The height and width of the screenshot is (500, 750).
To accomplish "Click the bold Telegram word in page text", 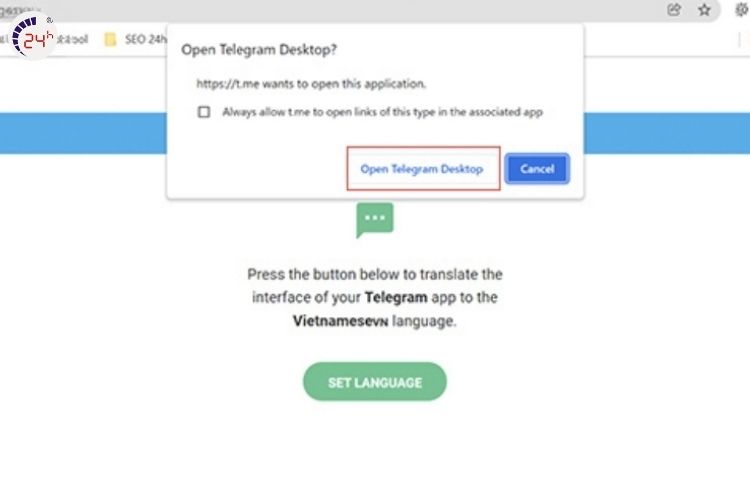I will point(396,297).
